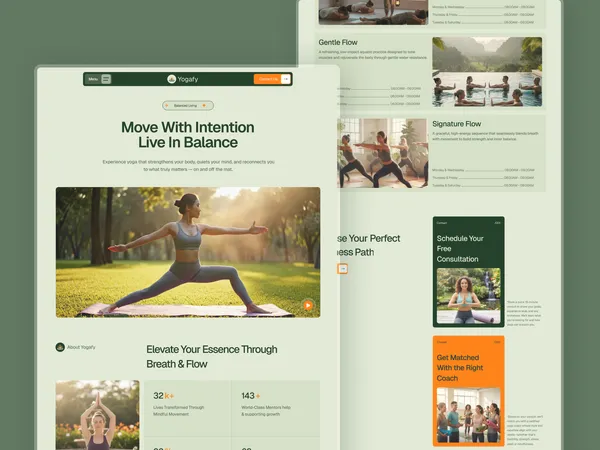Click the 32k+ lives transformed stat

click(179, 404)
